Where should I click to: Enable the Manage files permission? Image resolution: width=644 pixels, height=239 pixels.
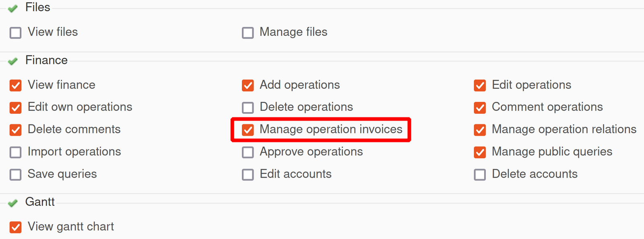click(x=247, y=33)
